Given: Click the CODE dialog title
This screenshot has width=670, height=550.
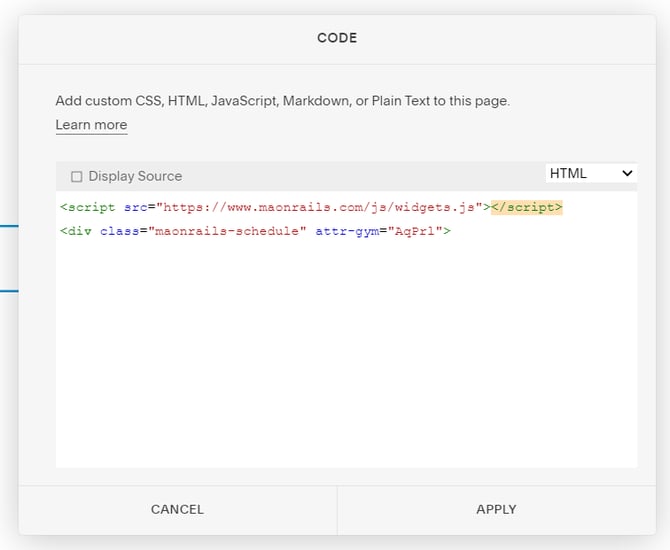Looking at the screenshot, I should [337, 38].
